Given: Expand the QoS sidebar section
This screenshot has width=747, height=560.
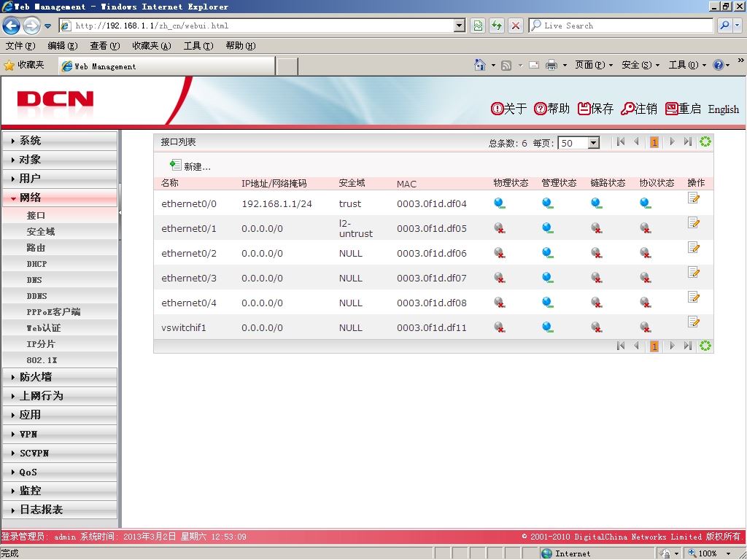Looking at the screenshot, I should click(60, 472).
